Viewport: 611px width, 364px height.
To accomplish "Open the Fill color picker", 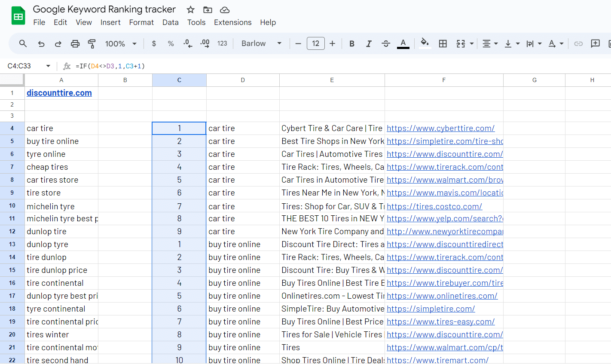I will [425, 43].
